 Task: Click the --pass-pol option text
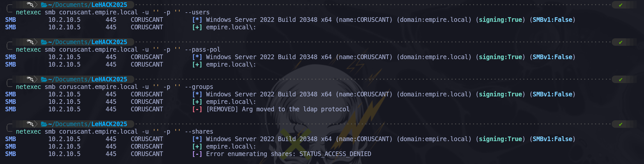(203, 50)
